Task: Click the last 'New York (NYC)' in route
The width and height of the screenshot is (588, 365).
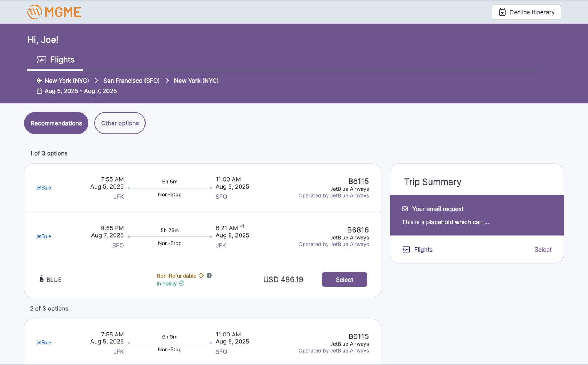Action: pyautogui.click(x=196, y=81)
